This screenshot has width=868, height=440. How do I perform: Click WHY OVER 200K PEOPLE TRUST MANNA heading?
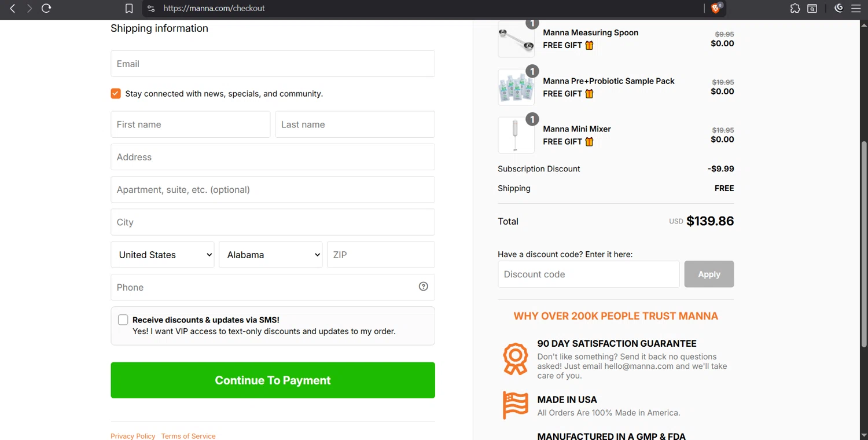tap(616, 316)
